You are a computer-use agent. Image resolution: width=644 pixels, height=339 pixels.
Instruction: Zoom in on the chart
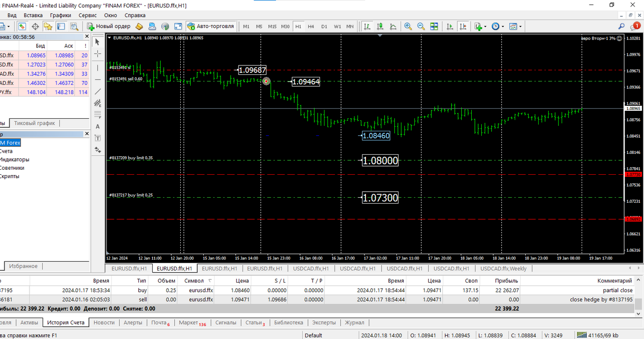(408, 26)
